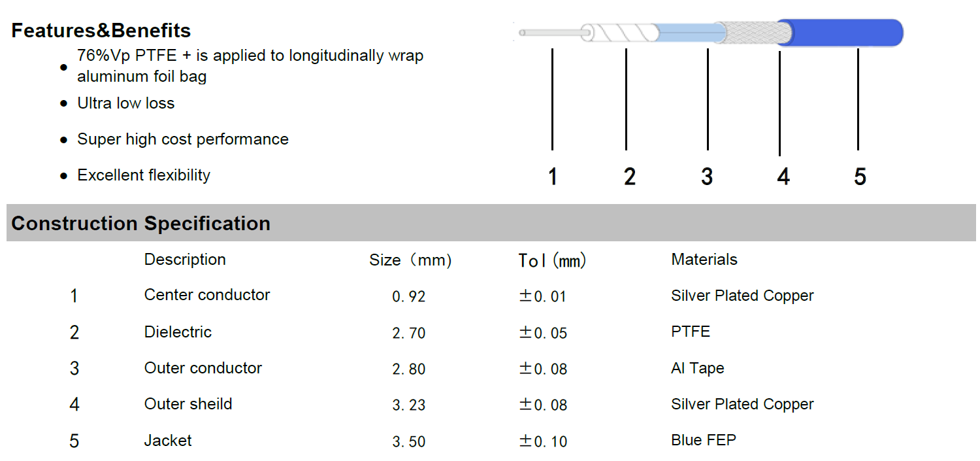Click the Description column header
The height and width of the screenshot is (461, 980).
pyautogui.click(x=185, y=260)
